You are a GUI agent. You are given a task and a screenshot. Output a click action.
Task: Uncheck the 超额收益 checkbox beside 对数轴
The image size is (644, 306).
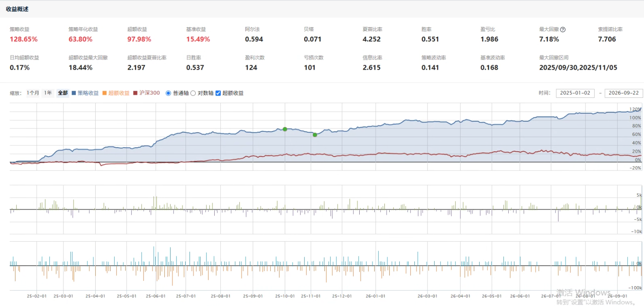(218, 93)
